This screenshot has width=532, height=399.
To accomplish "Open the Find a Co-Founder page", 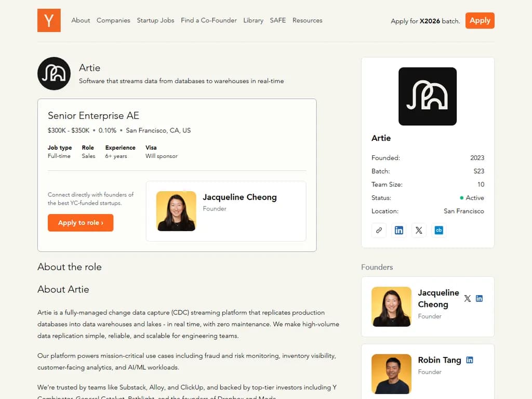I will click(209, 20).
